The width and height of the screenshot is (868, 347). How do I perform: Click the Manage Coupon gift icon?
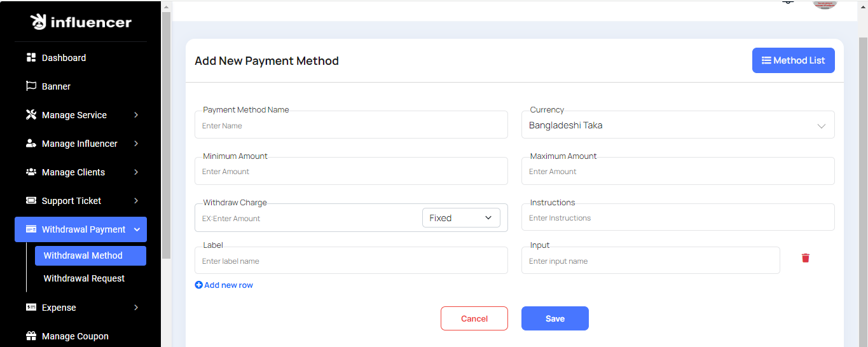point(31,336)
